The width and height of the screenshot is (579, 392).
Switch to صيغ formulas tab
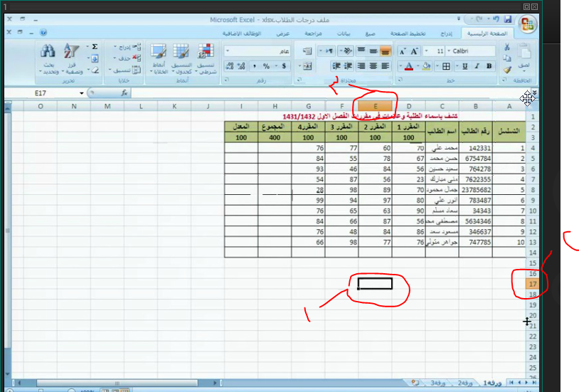371,33
